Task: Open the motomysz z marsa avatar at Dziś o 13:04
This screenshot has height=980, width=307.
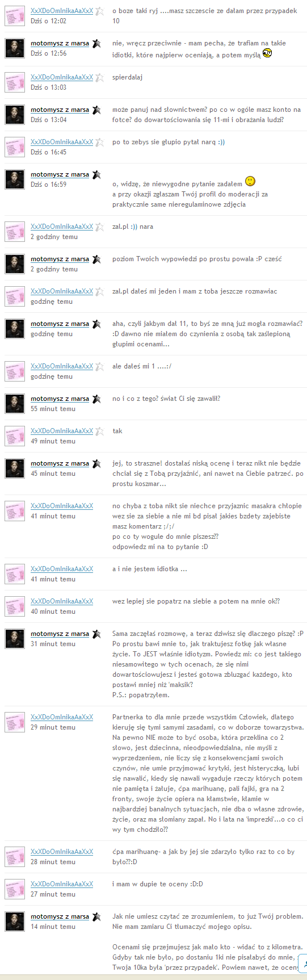Action: [x=15, y=115]
